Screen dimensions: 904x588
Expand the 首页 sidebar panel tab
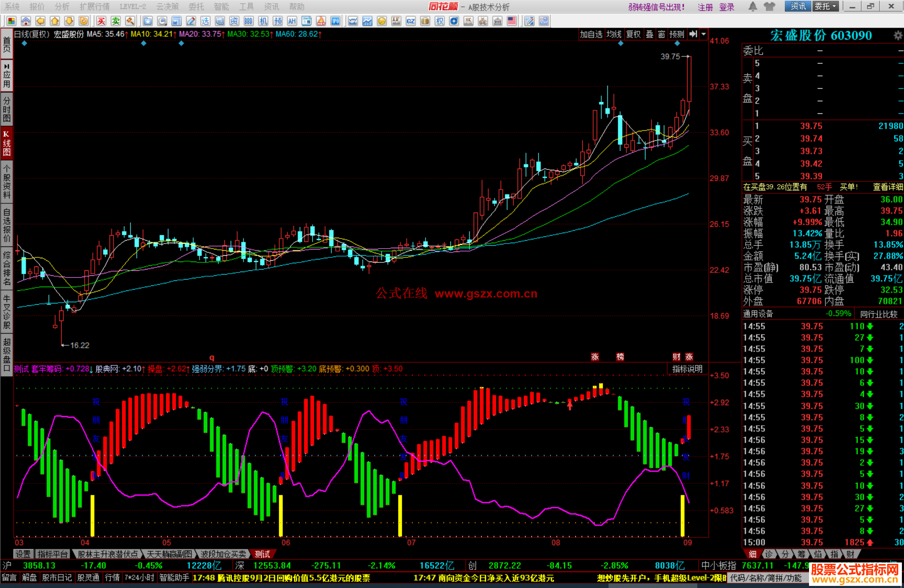click(x=6, y=44)
